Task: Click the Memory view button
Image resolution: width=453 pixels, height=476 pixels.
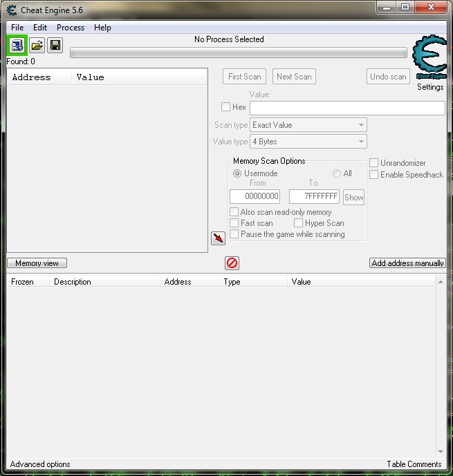Action: [37, 263]
